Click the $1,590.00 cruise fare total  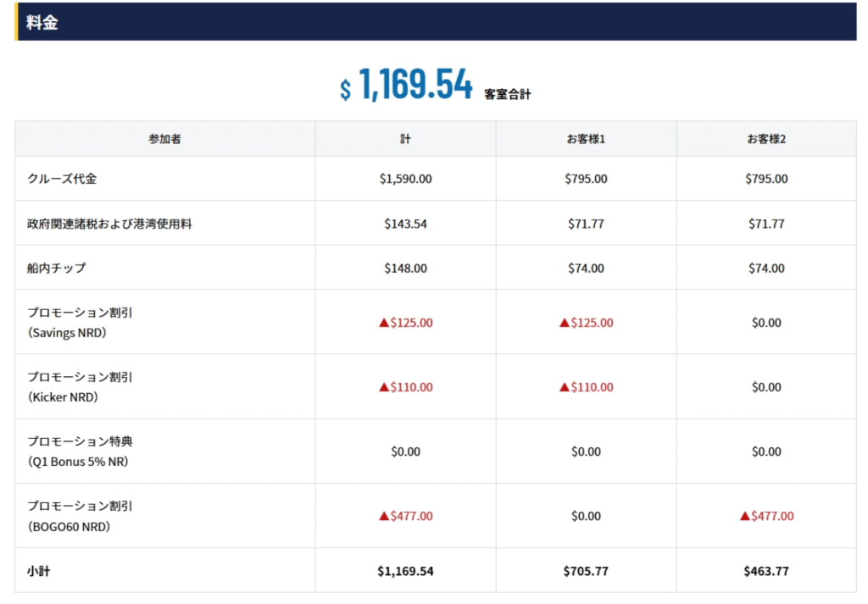pos(406,179)
